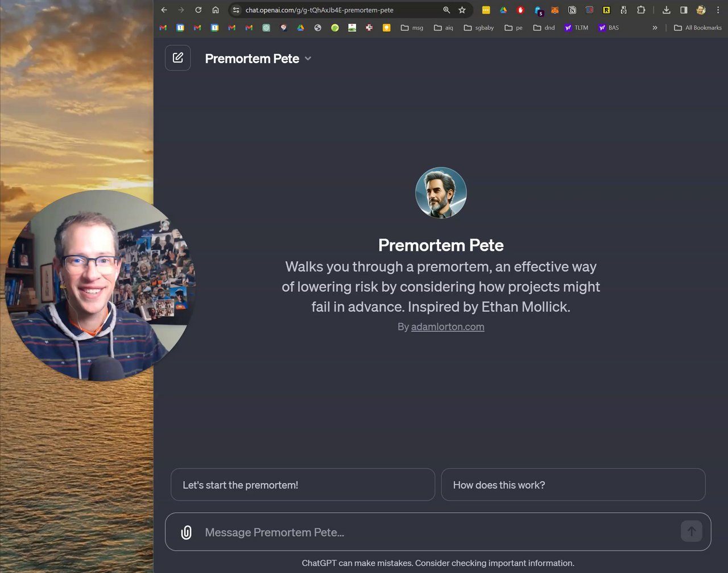The height and width of the screenshot is (573, 728).
Task: Open the Google Drive bookmark
Action: click(x=300, y=27)
